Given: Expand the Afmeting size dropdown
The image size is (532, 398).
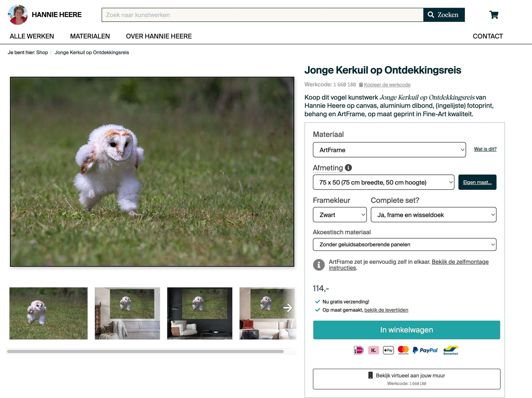Looking at the screenshot, I should (x=383, y=182).
